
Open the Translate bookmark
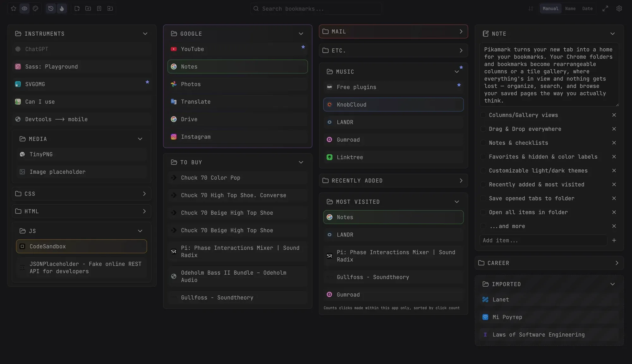(x=238, y=102)
